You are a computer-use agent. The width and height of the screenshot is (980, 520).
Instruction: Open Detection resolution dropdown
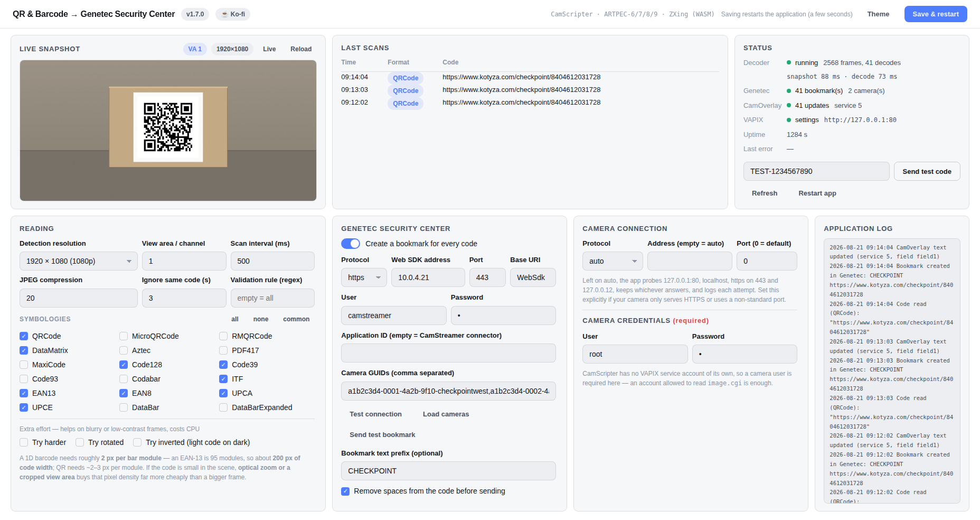[79, 261]
